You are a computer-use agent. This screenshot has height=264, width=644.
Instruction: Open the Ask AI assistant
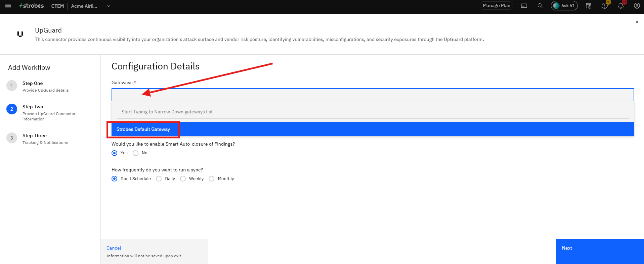click(x=564, y=6)
